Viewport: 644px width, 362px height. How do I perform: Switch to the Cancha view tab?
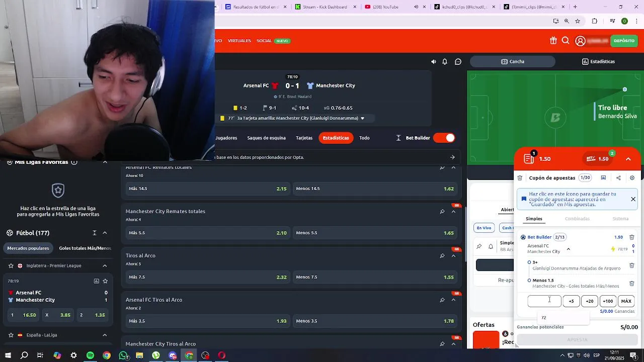(513, 62)
